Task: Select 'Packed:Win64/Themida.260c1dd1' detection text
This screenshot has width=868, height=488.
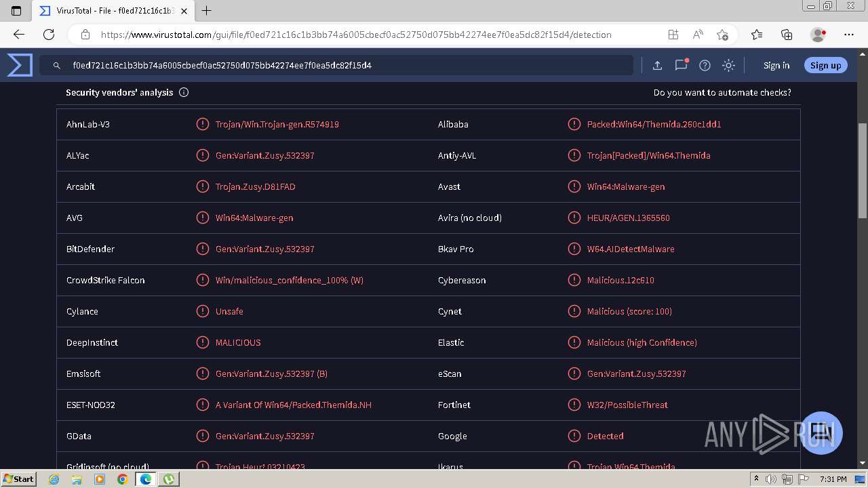Action: coord(654,124)
